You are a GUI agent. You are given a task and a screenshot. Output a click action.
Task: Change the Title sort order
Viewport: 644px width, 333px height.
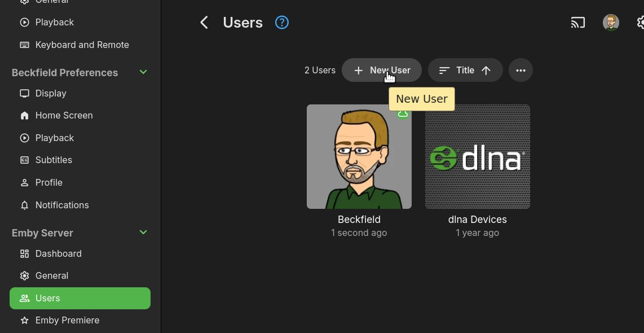pyautogui.click(x=465, y=71)
